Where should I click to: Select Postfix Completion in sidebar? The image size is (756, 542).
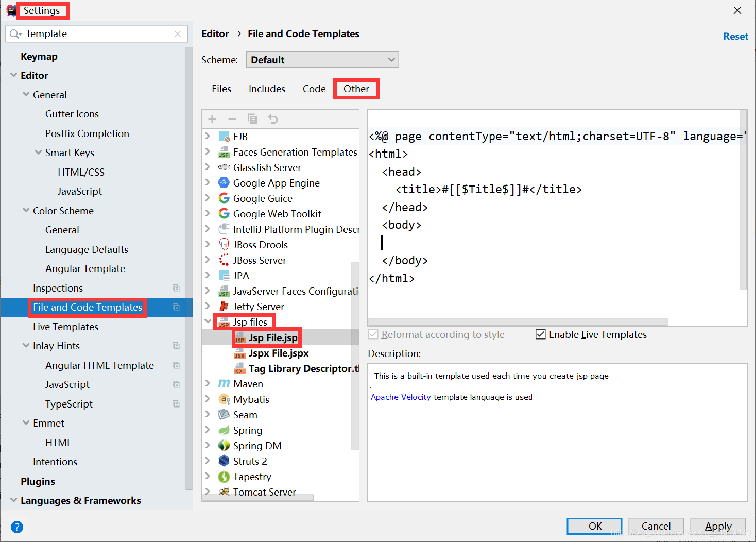coord(87,133)
